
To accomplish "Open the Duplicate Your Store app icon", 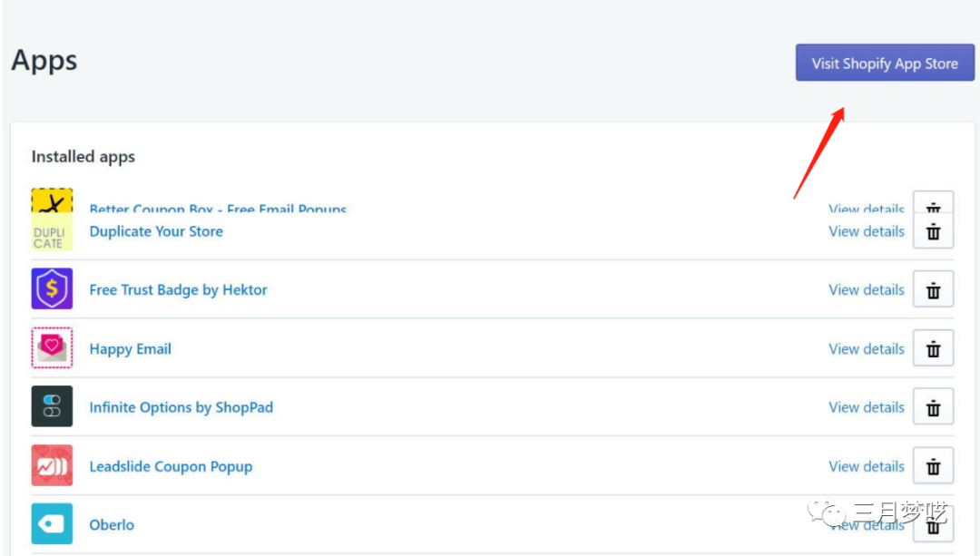I will click(52, 233).
